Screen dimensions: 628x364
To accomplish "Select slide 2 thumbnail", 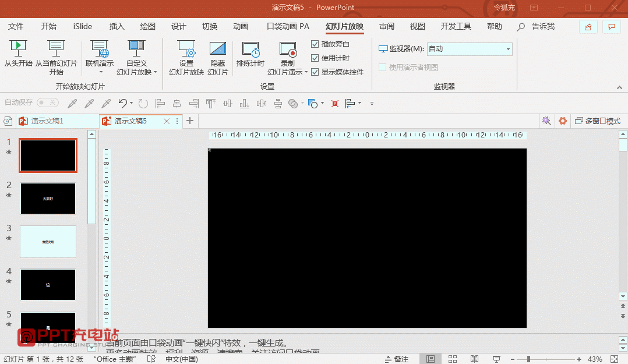I will (x=48, y=199).
